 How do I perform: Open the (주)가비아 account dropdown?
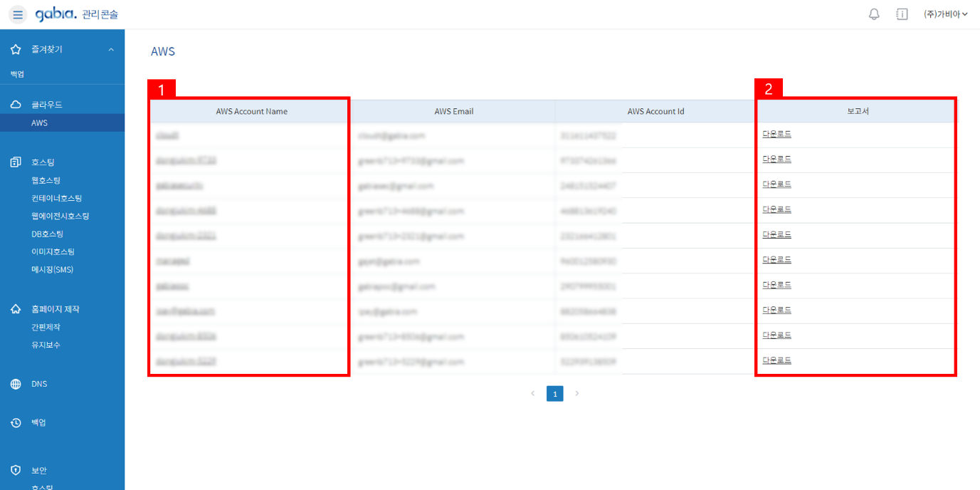946,14
